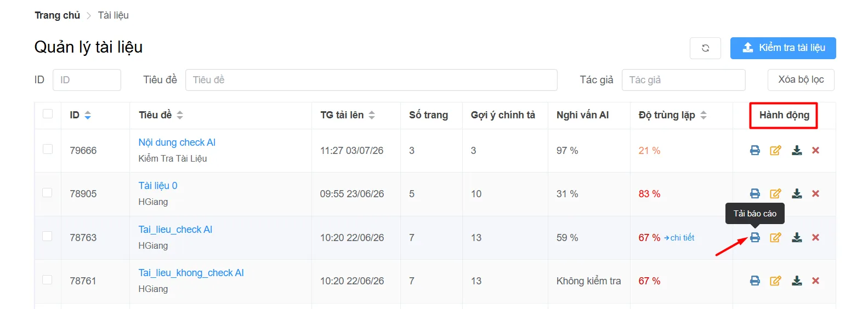Screen dimensions: 868x309
Task: Go to Trang chủ breadcrumb
Action: click(x=58, y=15)
